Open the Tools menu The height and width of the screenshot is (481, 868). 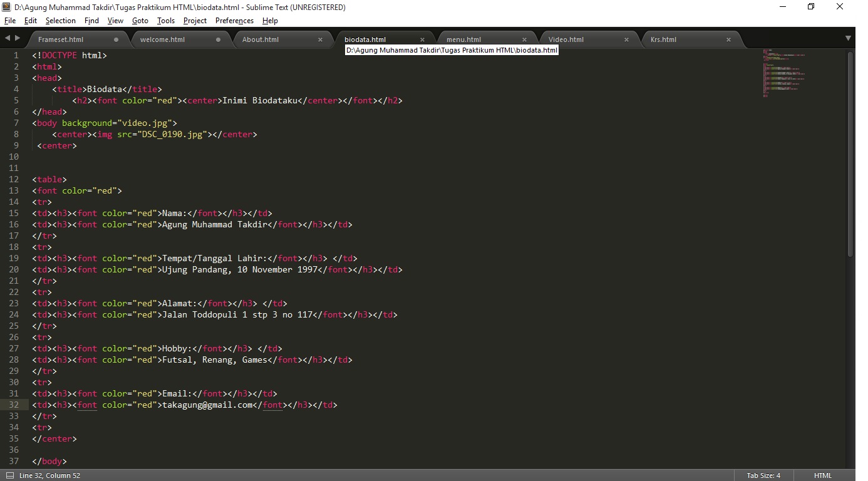click(165, 21)
